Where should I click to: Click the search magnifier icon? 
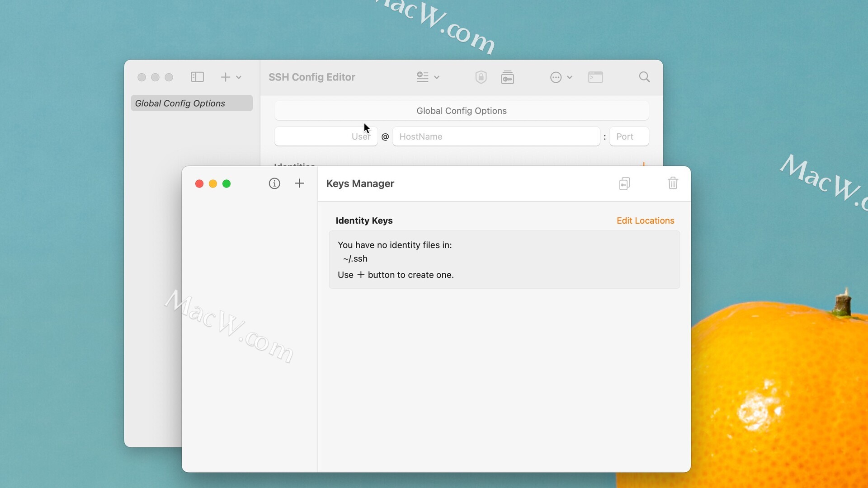[x=644, y=77]
